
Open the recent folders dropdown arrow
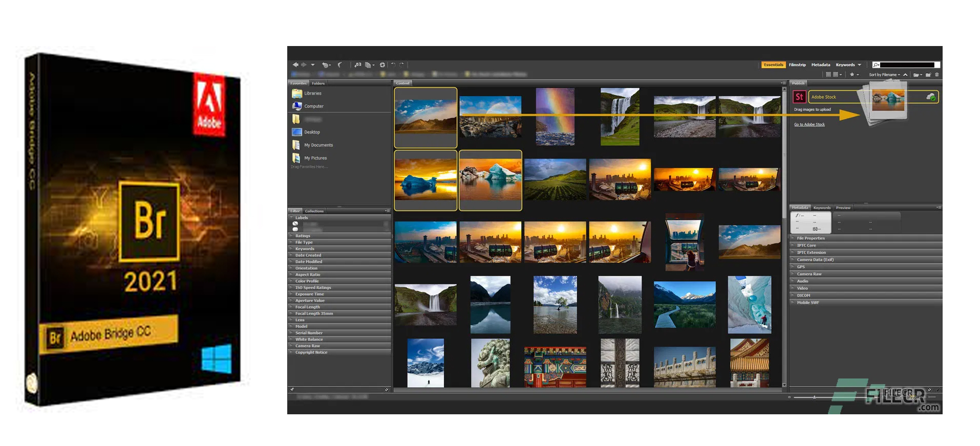tap(312, 65)
